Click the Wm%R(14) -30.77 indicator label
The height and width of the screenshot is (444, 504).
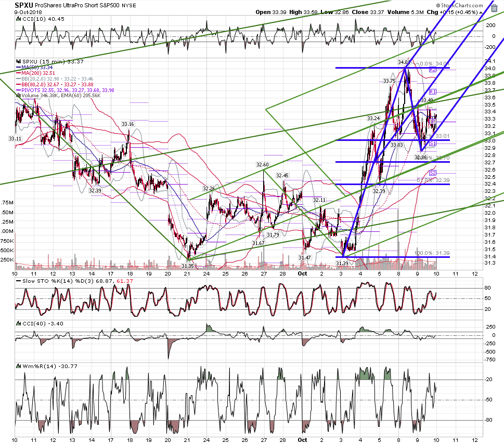47,366
